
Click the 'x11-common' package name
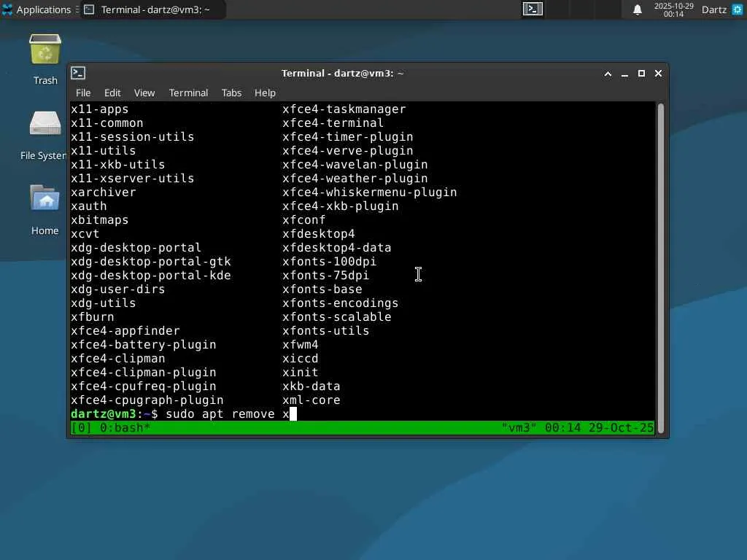[x=107, y=122]
